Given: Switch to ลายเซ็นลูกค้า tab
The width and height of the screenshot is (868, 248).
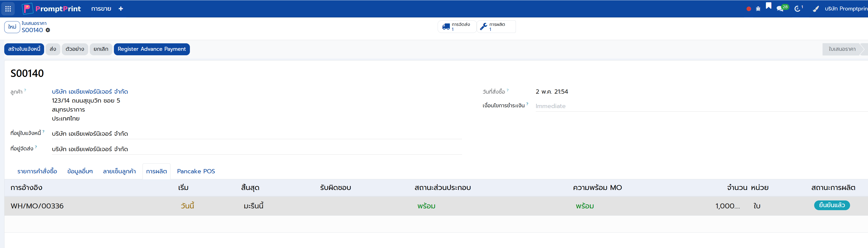Looking at the screenshot, I should [x=119, y=171].
